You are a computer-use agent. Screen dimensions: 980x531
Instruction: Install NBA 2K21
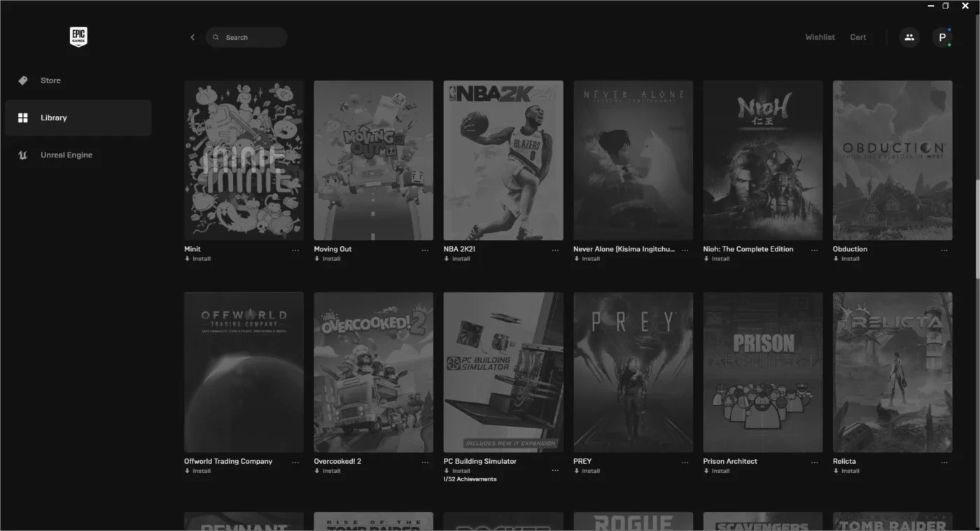click(x=457, y=259)
